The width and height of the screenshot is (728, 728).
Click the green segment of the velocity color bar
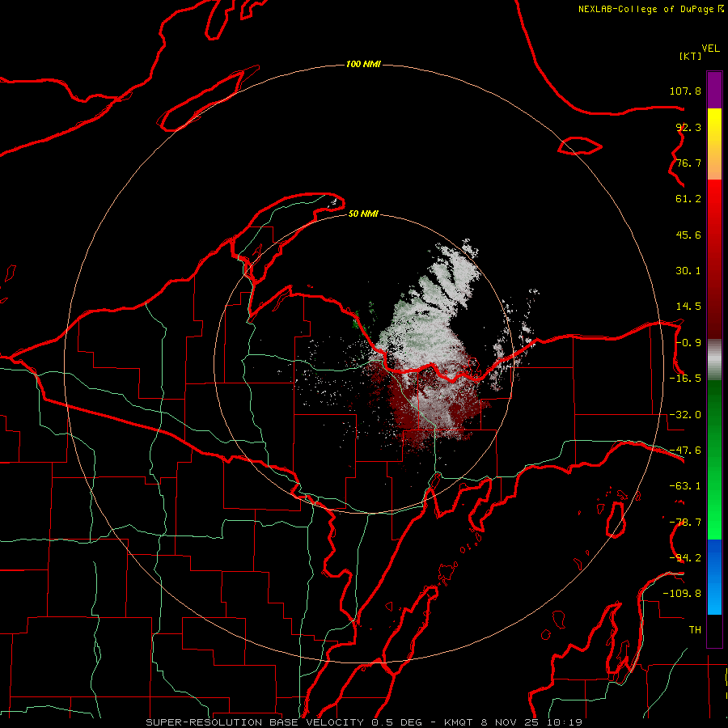(x=714, y=459)
